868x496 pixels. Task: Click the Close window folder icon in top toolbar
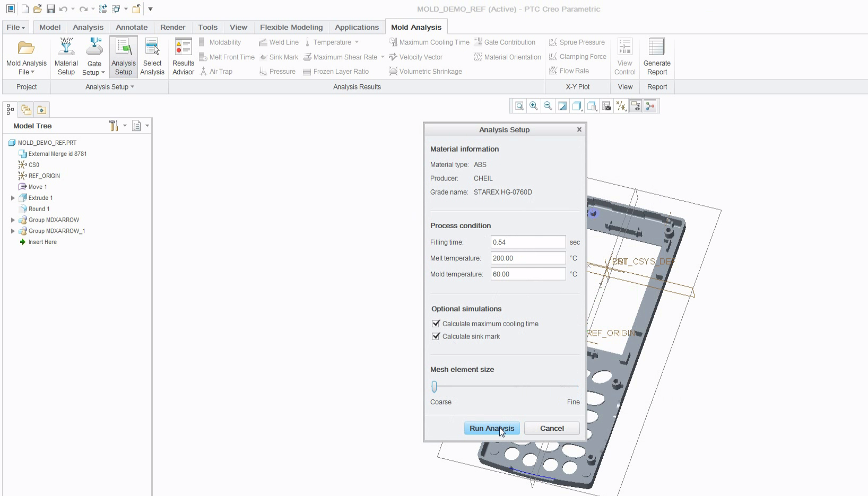[136, 9]
